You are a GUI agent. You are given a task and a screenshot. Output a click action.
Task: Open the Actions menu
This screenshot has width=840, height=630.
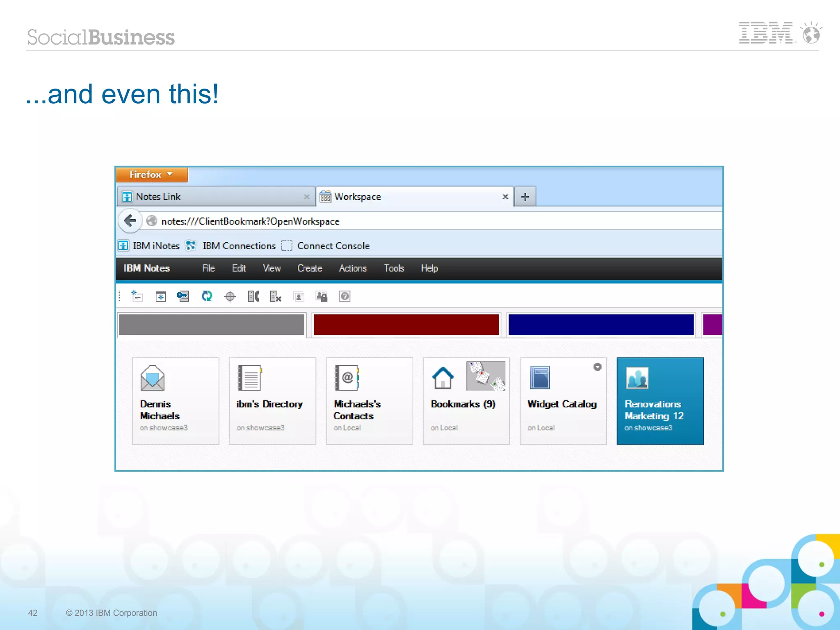[353, 268]
